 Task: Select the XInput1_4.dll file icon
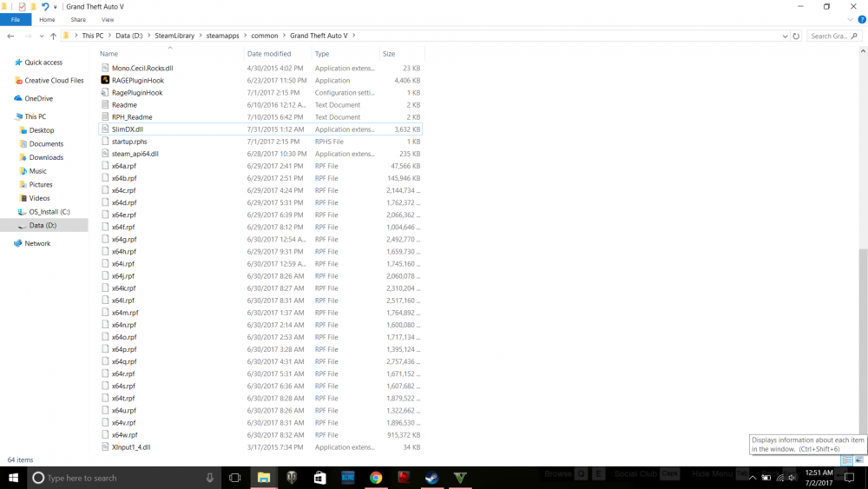pos(105,446)
